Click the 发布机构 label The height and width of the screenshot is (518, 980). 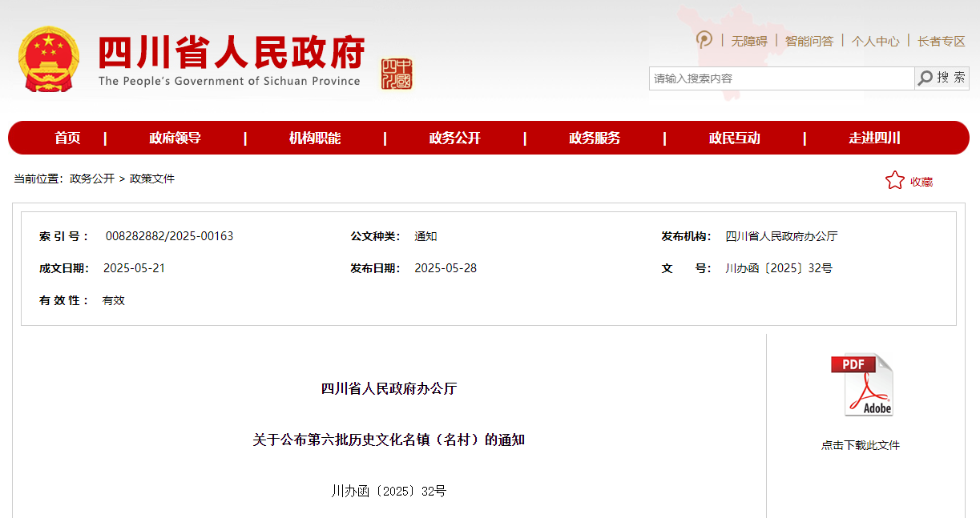(x=686, y=236)
